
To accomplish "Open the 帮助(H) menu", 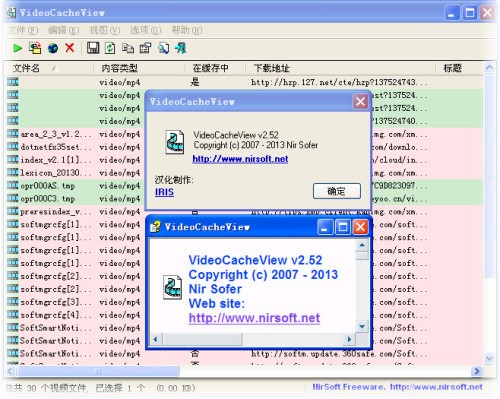I will point(187,30).
